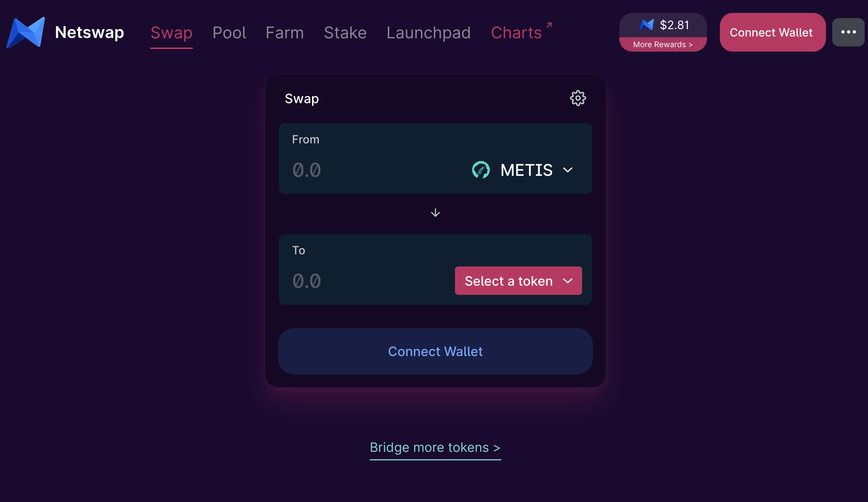Switch to the Pool tab
This screenshot has width=868, height=502.
229,32
